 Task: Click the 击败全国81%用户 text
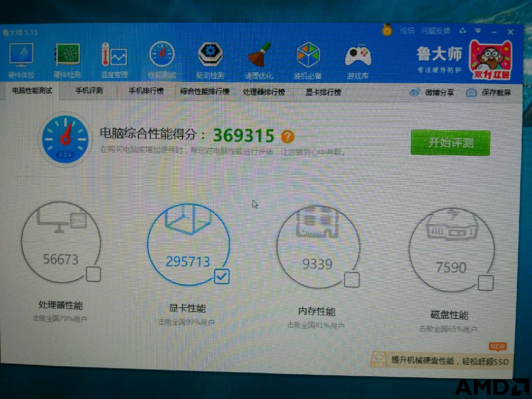coord(316,325)
